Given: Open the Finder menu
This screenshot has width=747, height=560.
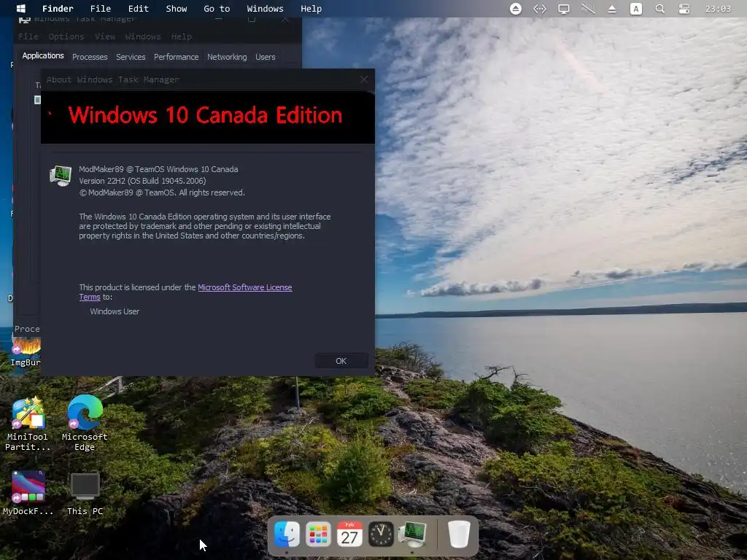Looking at the screenshot, I should click(x=58, y=9).
